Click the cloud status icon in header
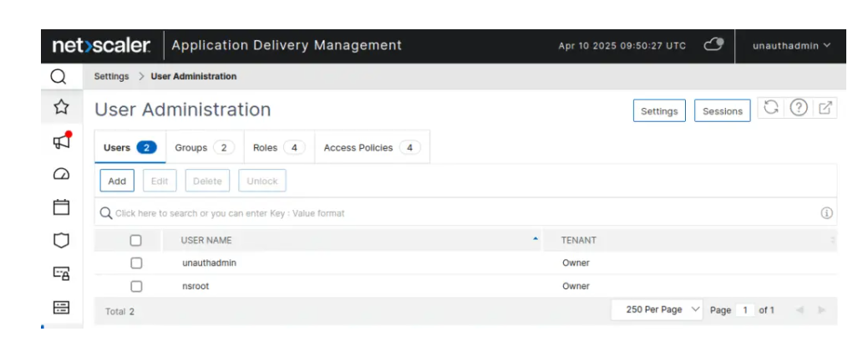 pyautogui.click(x=713, y=45)
